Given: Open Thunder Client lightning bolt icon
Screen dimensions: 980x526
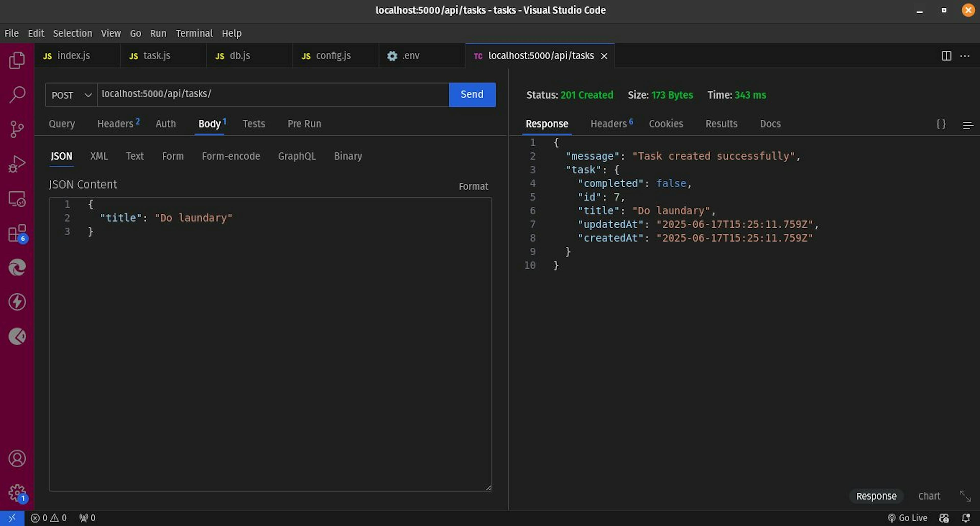Looking at the screenshot, I should (17, 302).
